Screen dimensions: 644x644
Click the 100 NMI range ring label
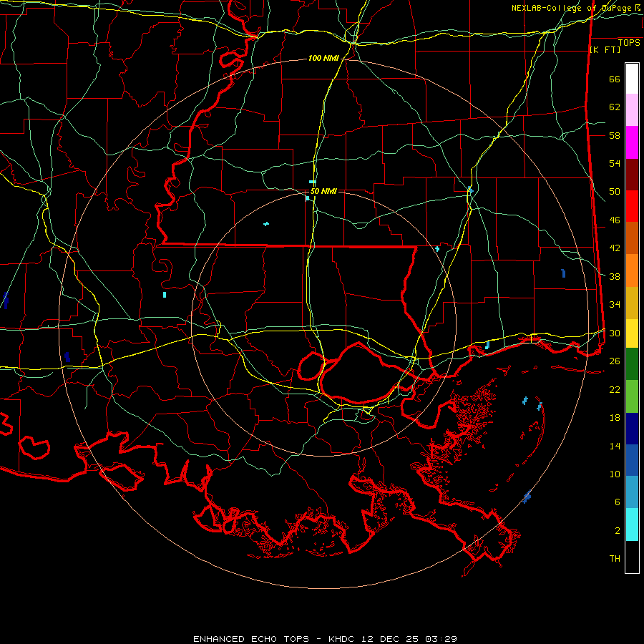(323, 59)
